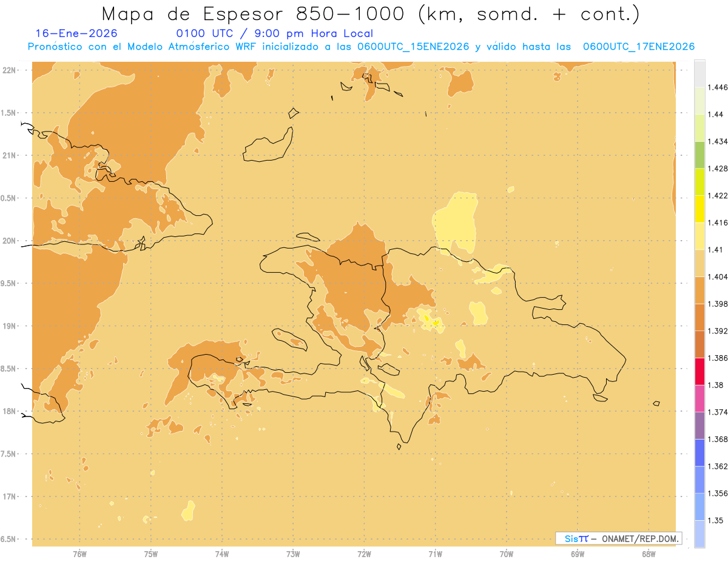Click the '22N' latitude label
The width and height of the screenshot is (728, 562).
point(10,70)
